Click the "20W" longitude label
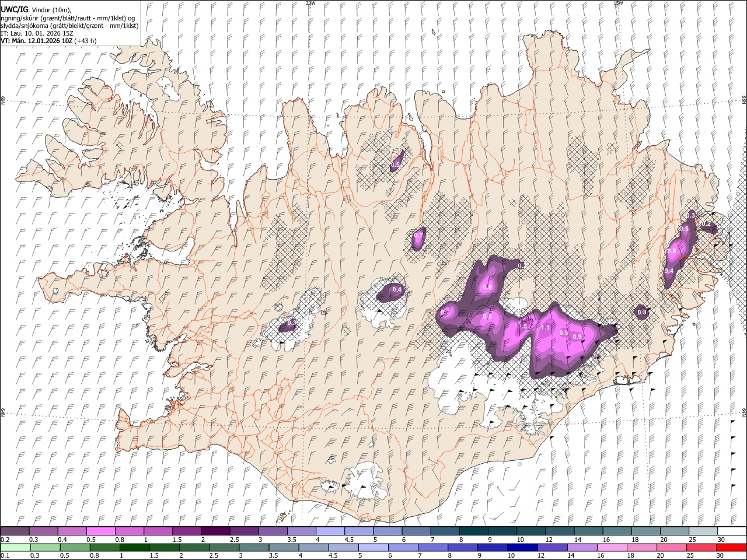747x560 pixels. [310, 3]
